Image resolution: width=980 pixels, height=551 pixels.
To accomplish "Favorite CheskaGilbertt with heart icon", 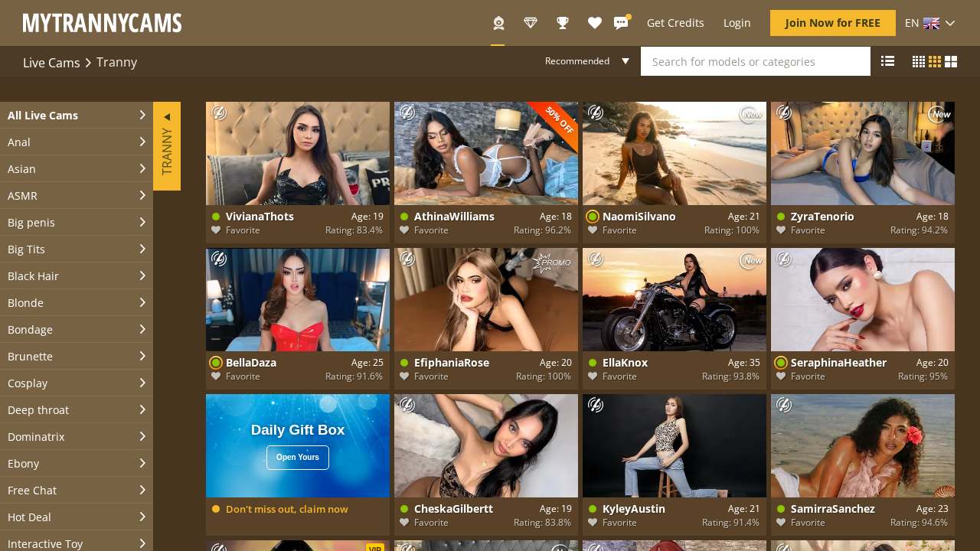I will tap(404, 522).
